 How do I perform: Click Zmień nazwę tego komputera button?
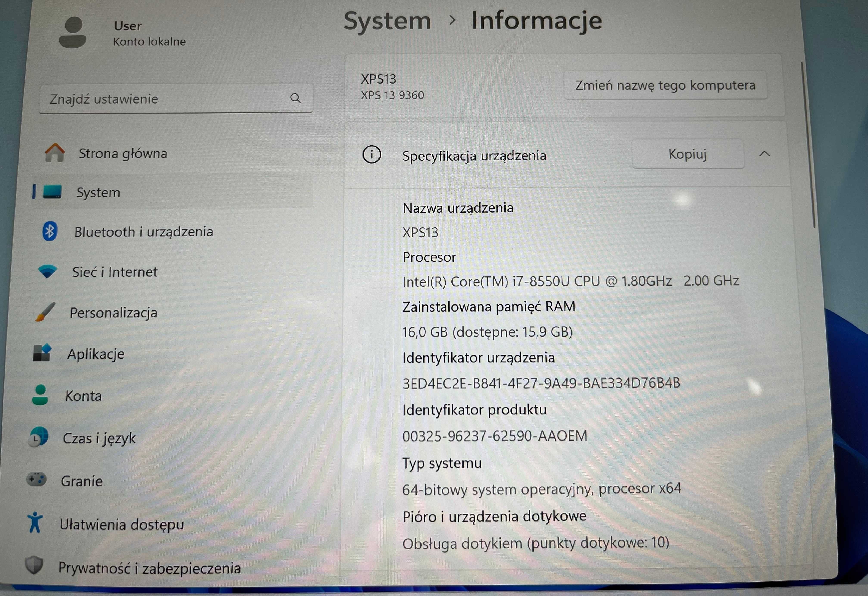(x=665, y=85)
